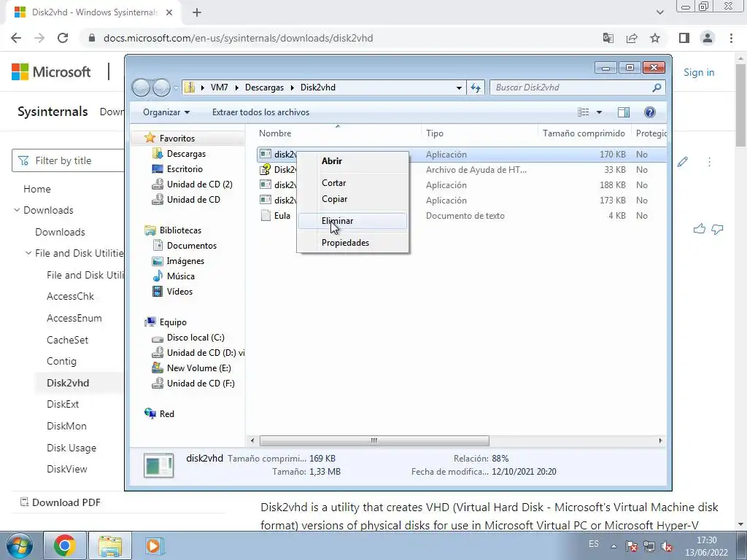Viewport: 747px width, 560px height.
Task: Select Red in the navigation pane
Action: coord(167,414)
